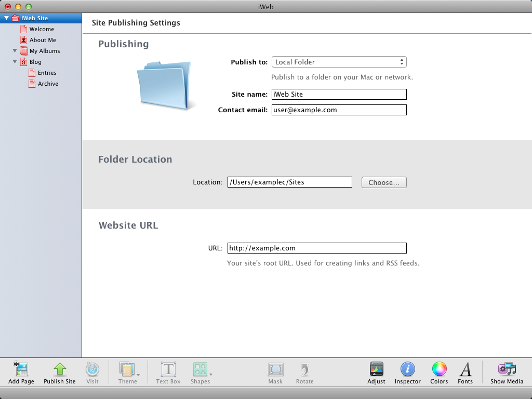The height and width of the screenshot is (399, 532).
Task: Open the Shapes dropdown arrow
Action: coord(211,375)
